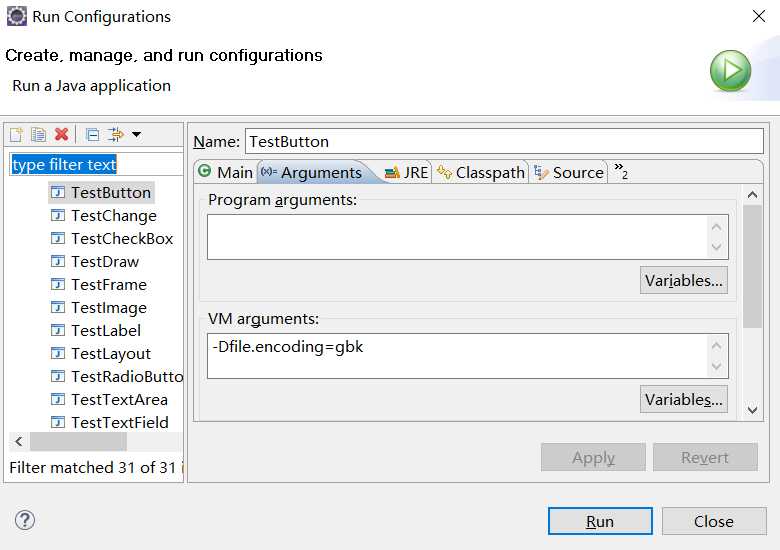Select the Classpath tab

(x=481, y=172)
